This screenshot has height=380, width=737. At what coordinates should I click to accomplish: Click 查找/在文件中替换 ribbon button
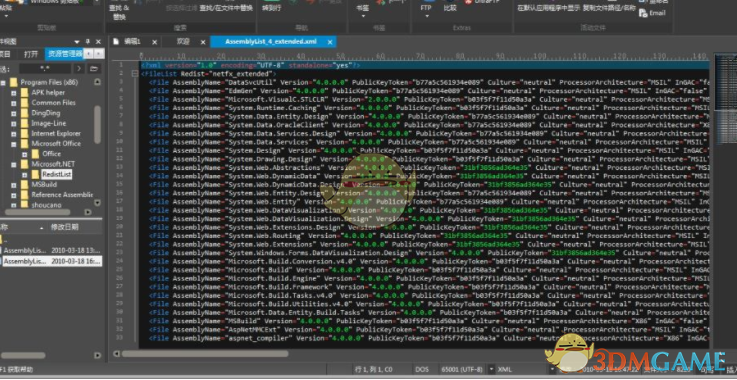click(226, 8)
